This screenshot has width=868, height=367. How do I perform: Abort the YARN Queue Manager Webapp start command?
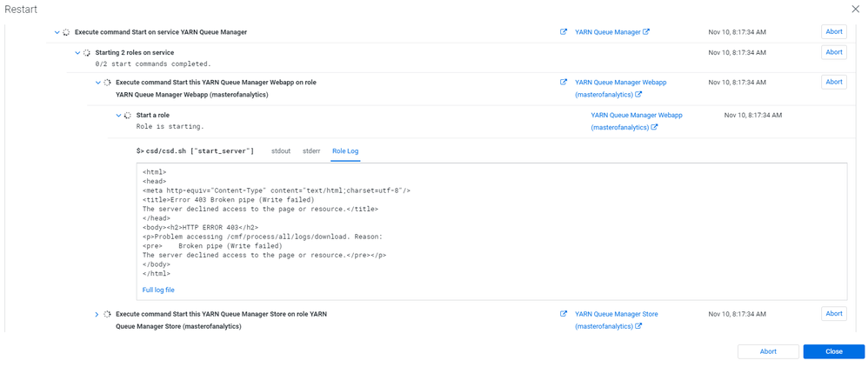coord(834,82)
